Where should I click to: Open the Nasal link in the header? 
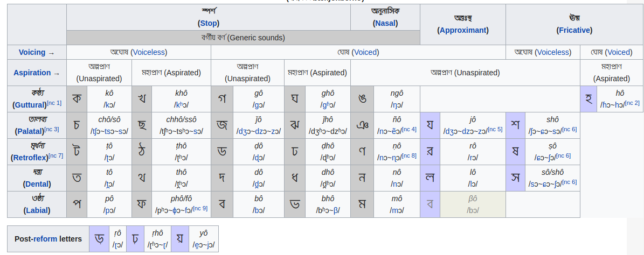[385, 23]
